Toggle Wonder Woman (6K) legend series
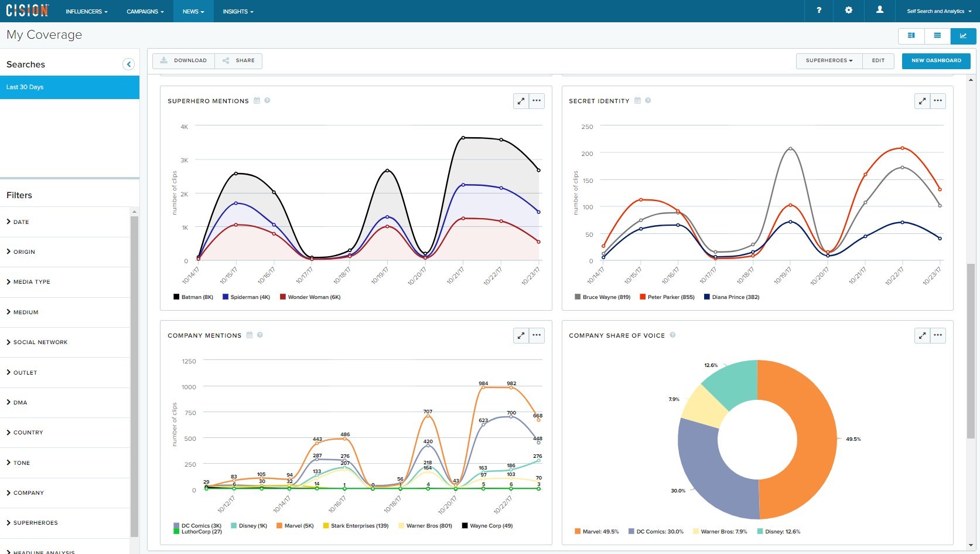This screenshot has height=554, width=980. pos(310,297)
